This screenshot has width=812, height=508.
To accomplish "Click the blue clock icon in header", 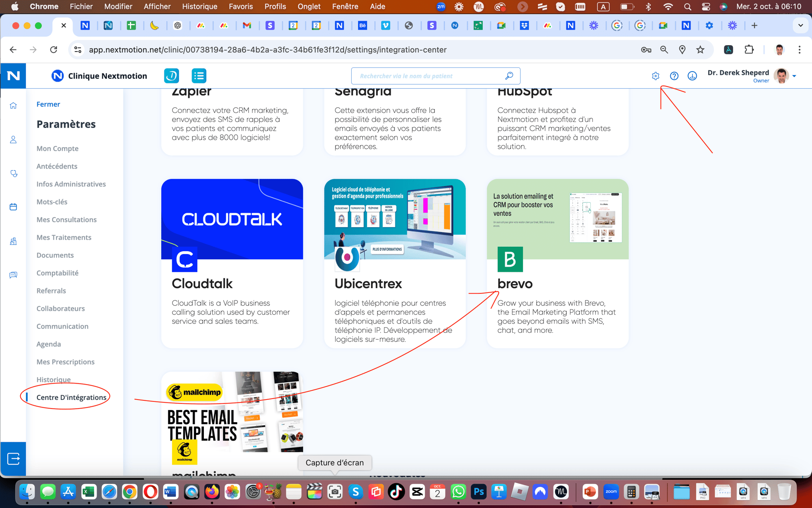I will pos(171,76).
